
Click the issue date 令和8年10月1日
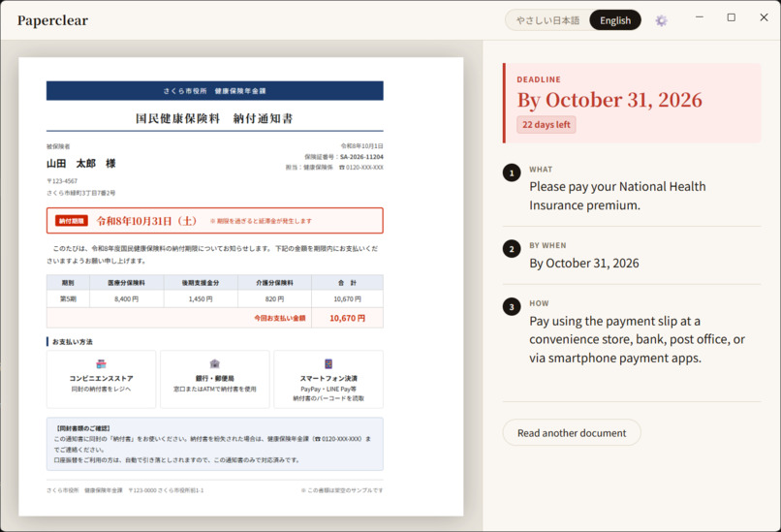point(362,146)
